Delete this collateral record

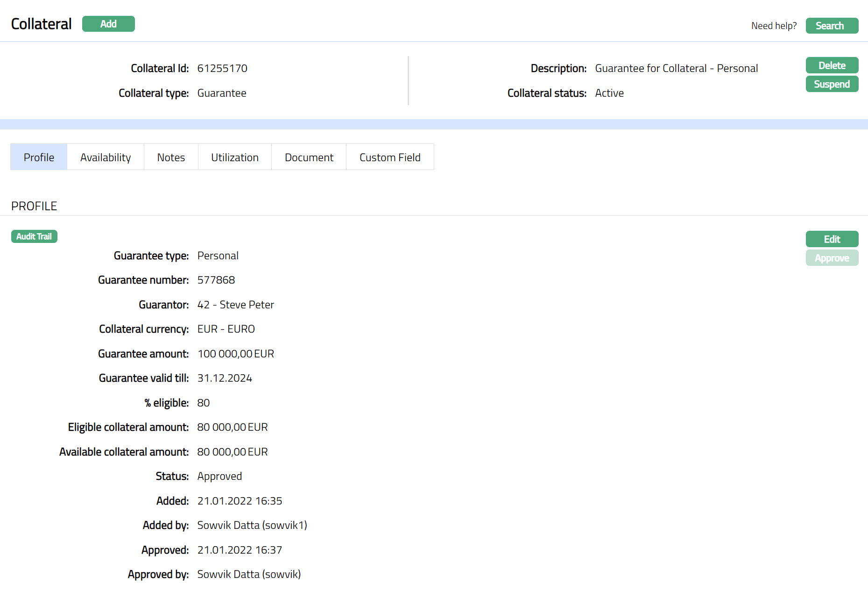(x=832, y=65)
